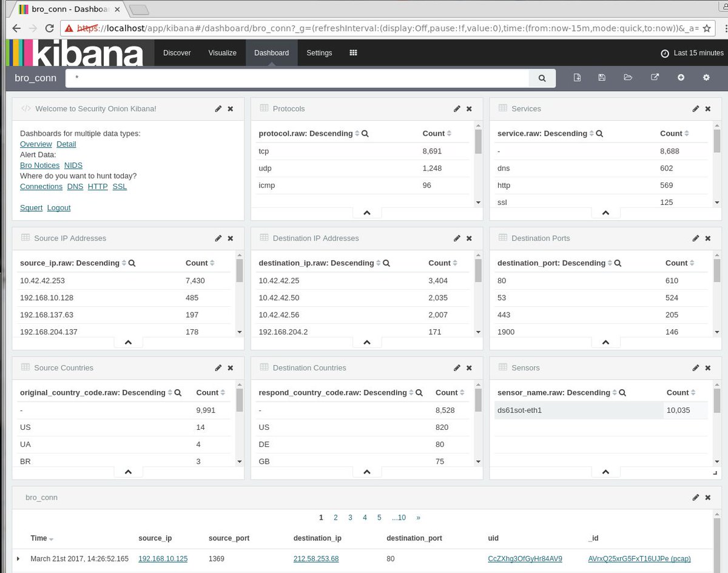Click the ds61sot-eth1 sensor cell
This screenshot has width=728, height=573.
579,410
